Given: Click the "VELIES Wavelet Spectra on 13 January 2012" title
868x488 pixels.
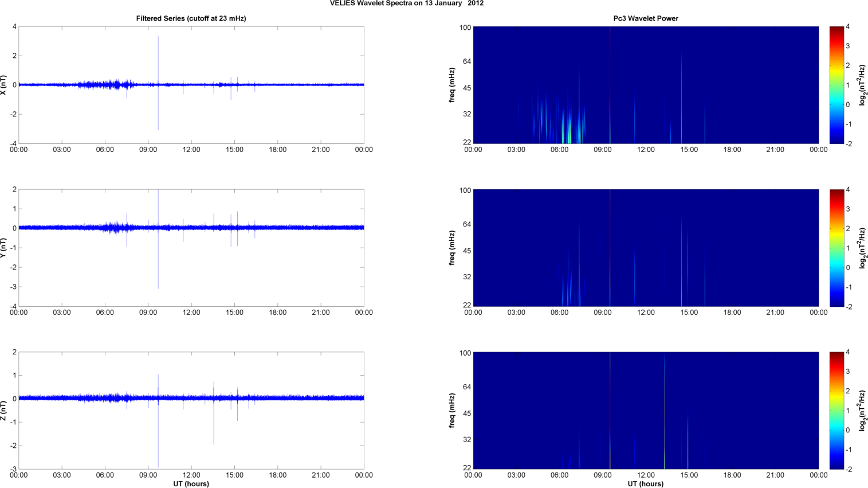Looking at the screenshot, I should [407, 3].
